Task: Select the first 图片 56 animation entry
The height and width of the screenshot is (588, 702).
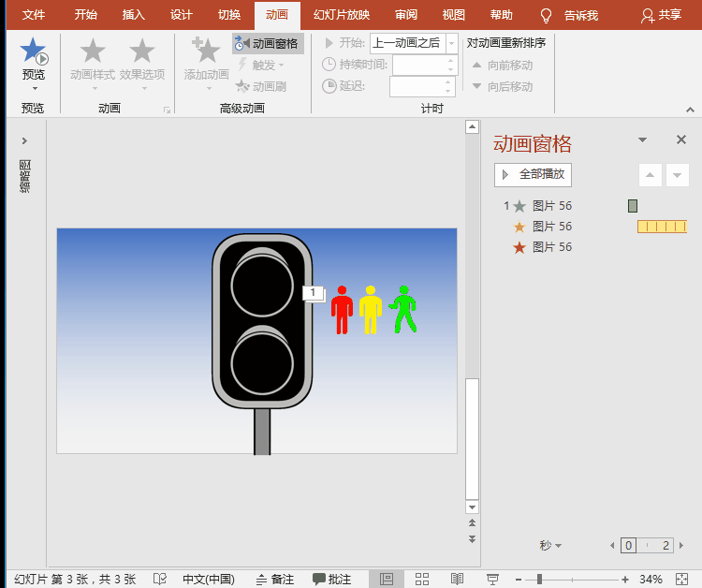Action: click(x=552, y=206)
